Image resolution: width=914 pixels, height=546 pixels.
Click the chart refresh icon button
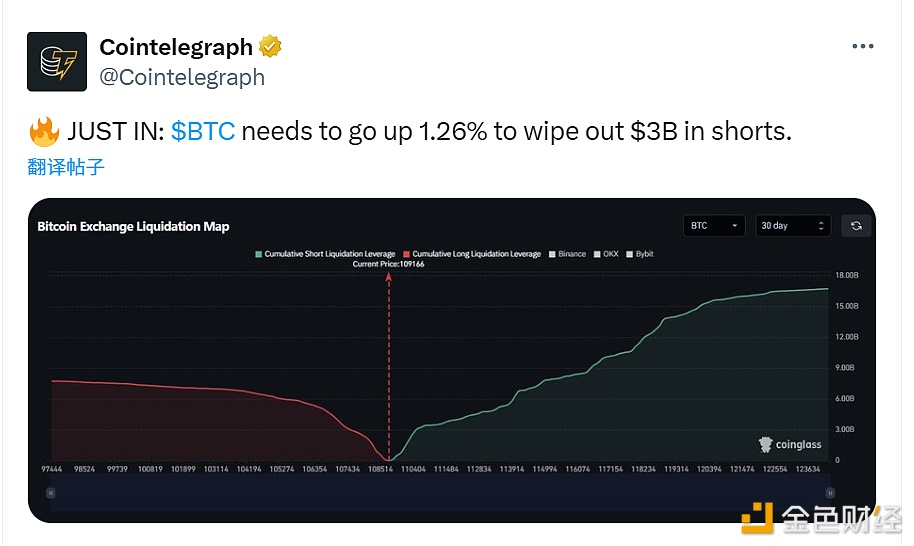[856, 226]
